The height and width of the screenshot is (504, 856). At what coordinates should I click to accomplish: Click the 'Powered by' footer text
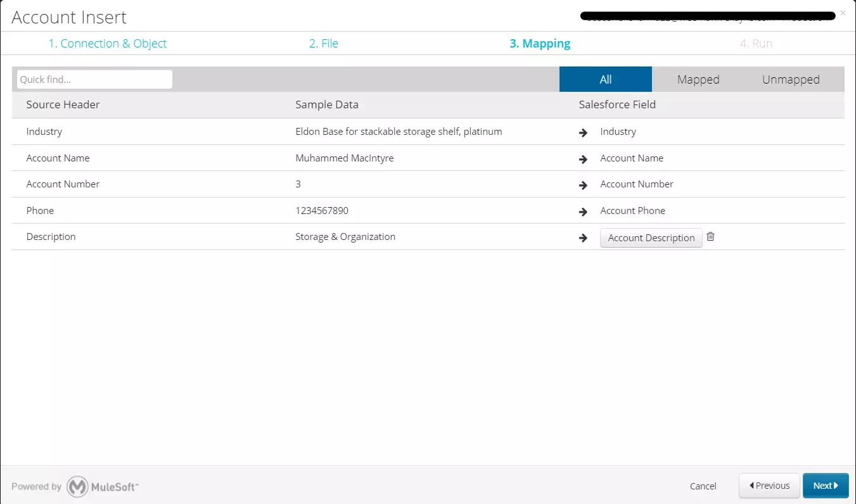coord(36,486)
